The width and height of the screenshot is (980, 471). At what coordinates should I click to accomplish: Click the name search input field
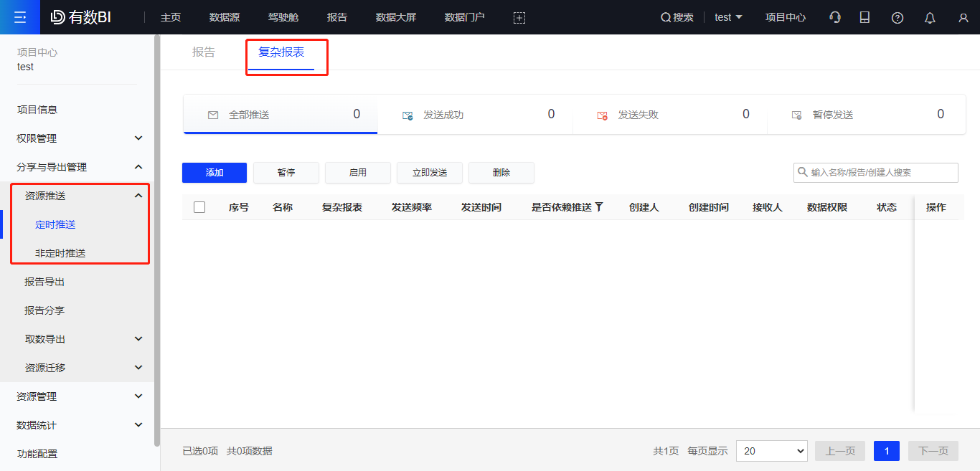tap(875, 172)
